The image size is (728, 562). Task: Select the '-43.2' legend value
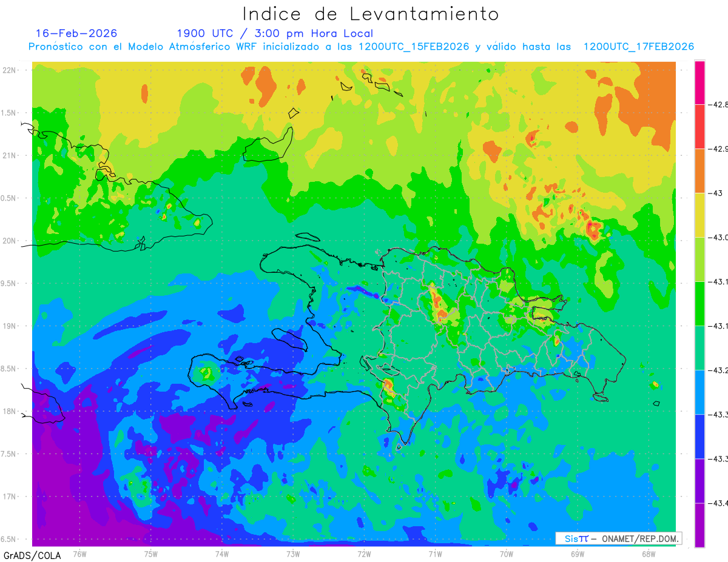pos(718,370)
